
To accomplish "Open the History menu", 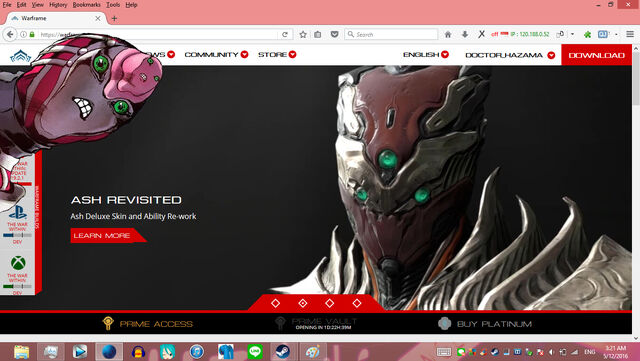I will [58, 5].
